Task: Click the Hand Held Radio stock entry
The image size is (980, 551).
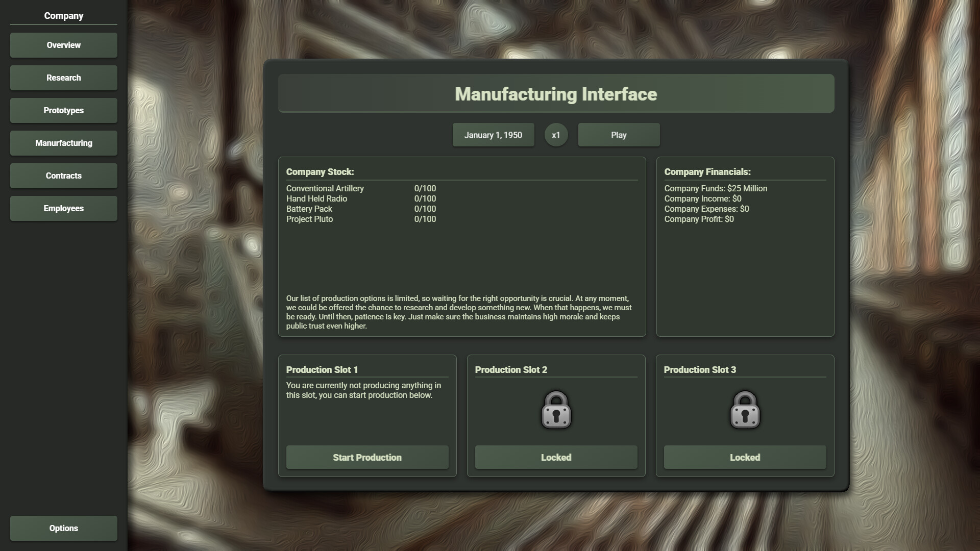Action: 316,198
